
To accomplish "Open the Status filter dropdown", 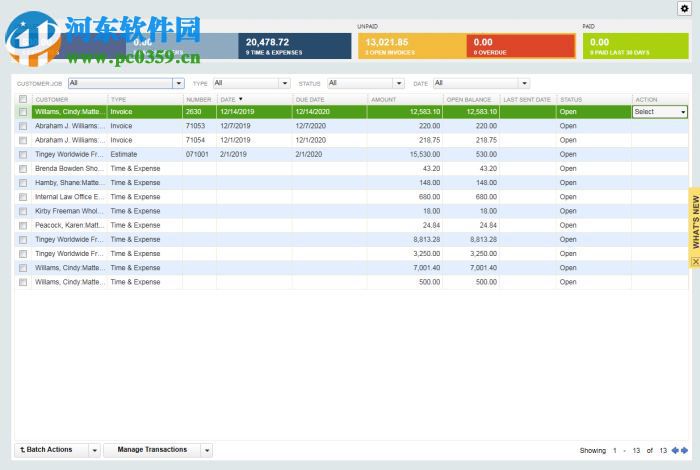I will [399, 83].
